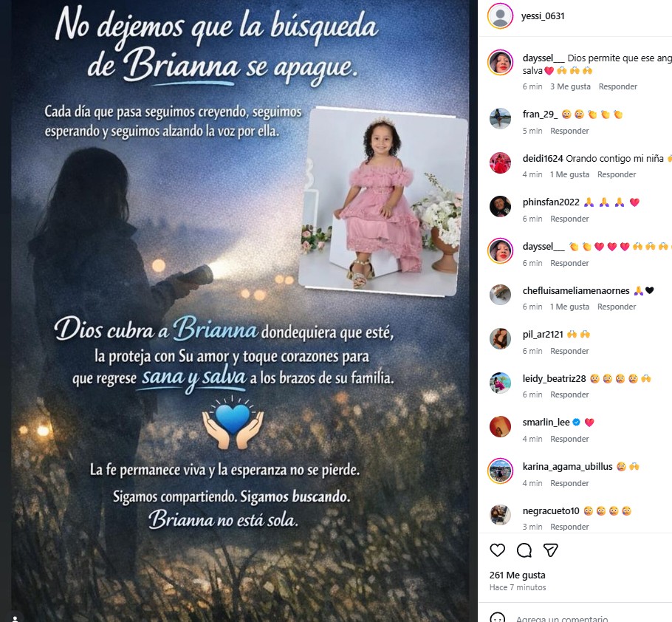Show likes on chefluisameliamenaornes comment
Screen dimensions: 672x622
coord(569,307)
